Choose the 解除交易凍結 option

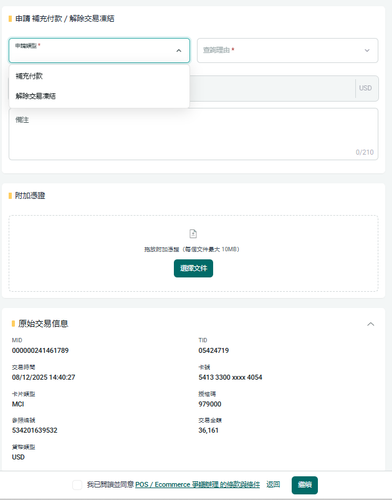[x=99, y=96]
